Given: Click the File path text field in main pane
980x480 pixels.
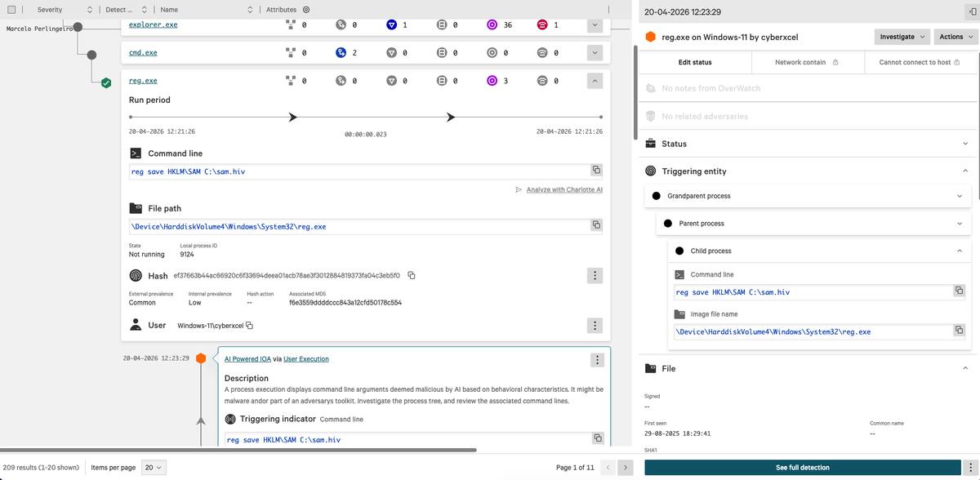Looking at the screenshot, I should tap(367, 226).
